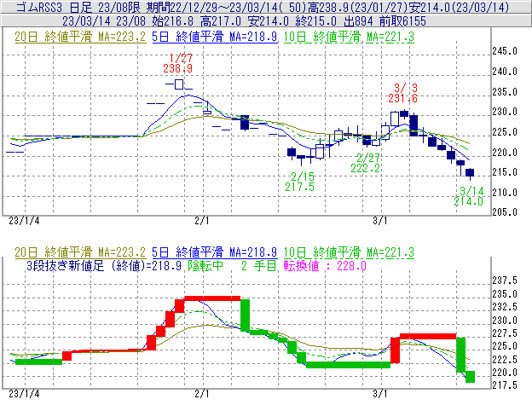Click the 1/27 high candlestick
The height and width of the screenshot is (405, 532).
[179, 84]
